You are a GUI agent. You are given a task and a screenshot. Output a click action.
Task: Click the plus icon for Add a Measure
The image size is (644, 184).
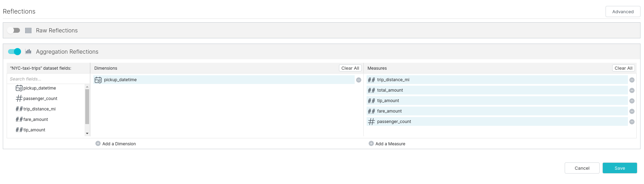click(x=371, y=144)
